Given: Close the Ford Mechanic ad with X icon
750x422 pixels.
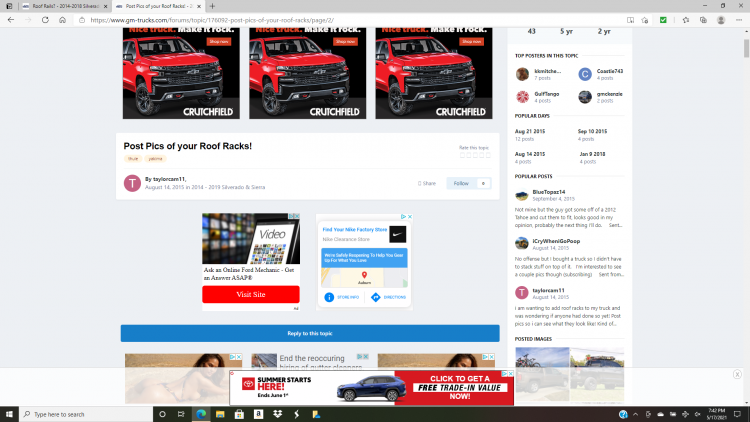Looking at the screenshot, I should click(x=297, y=216).
